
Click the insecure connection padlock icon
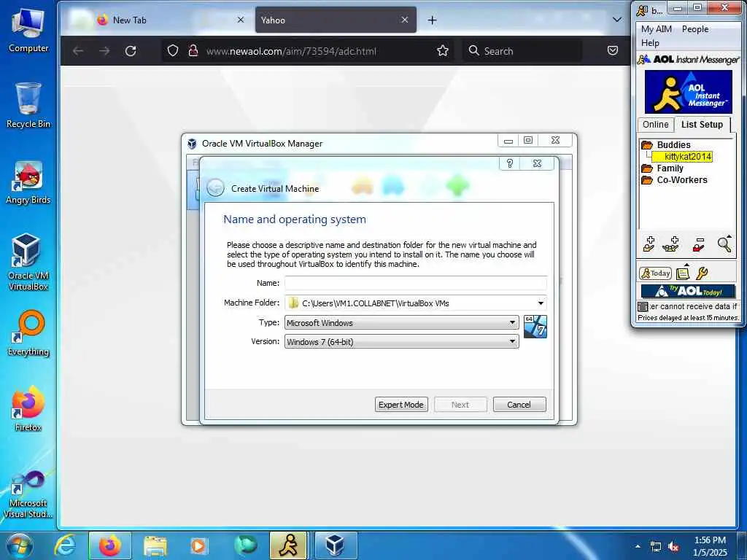click(193, 51)
